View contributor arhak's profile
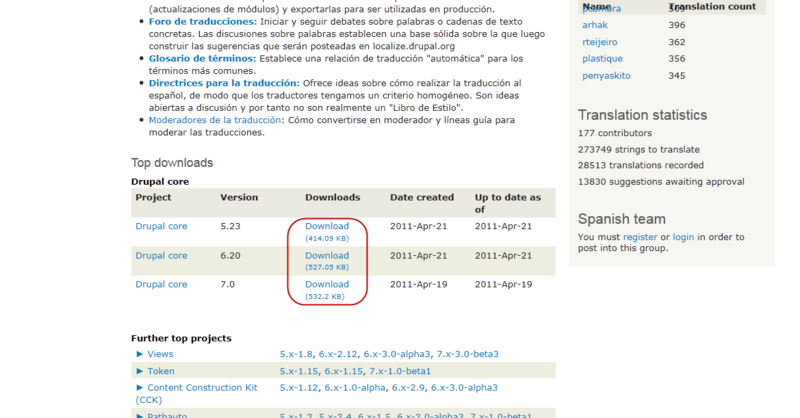The height and width of the screenshot is (418, 800). (595, 25)
